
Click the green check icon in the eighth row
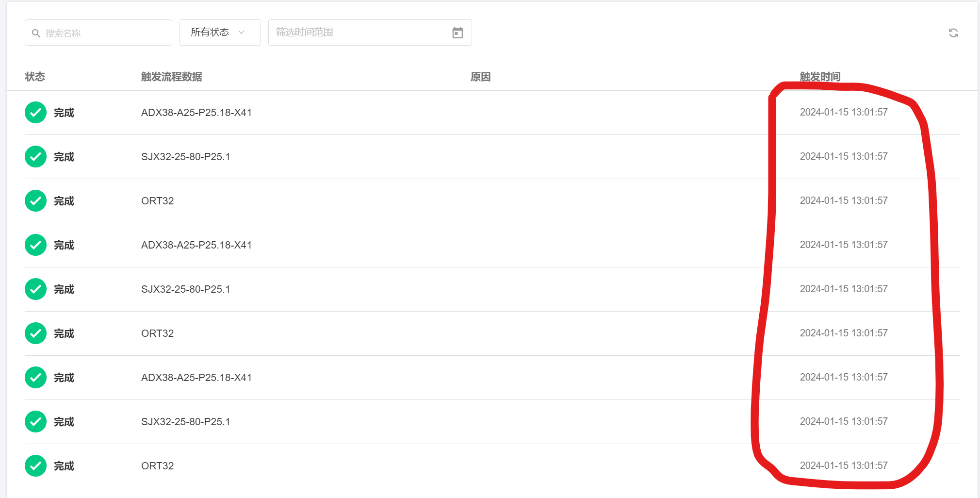click(35, 422)
